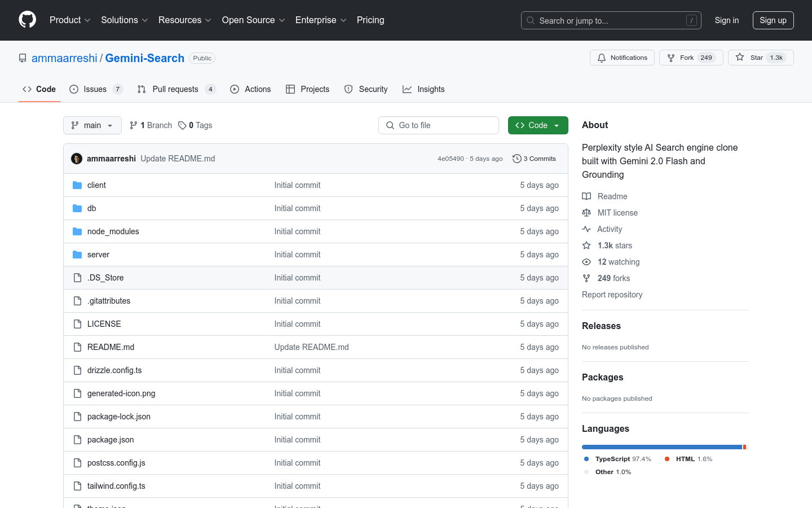Fork the repository using the Fork button

691,58
